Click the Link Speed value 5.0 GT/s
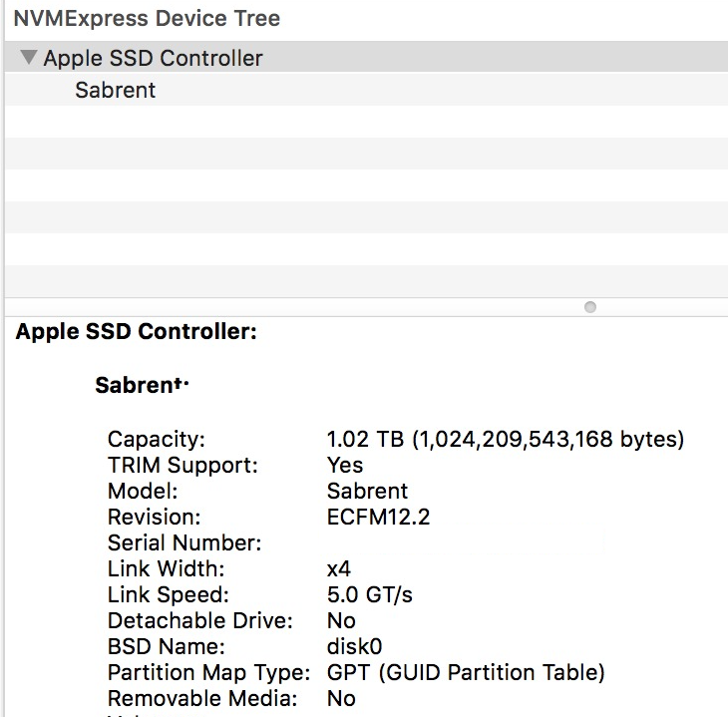This screenshot has width=728, height=717. tap(369, 594)
